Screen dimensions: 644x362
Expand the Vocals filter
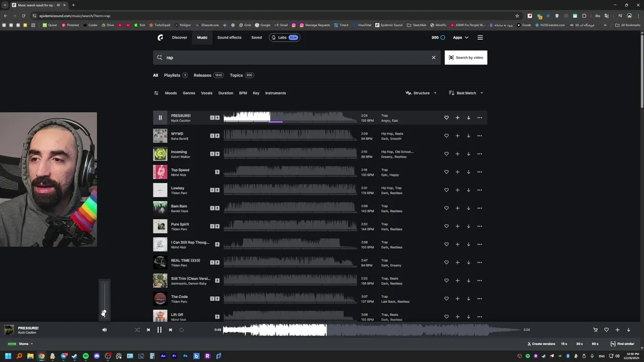(x=207, y=93)
